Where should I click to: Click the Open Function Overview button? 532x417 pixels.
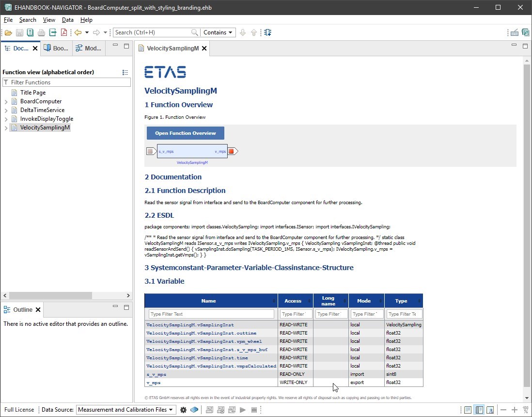pyautogui.click(x=185, y=133)
